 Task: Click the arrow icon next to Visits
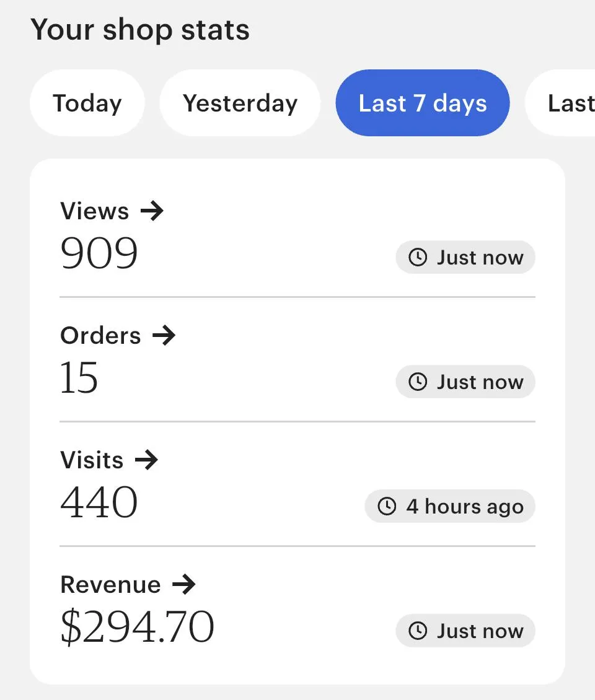(146, 460)
